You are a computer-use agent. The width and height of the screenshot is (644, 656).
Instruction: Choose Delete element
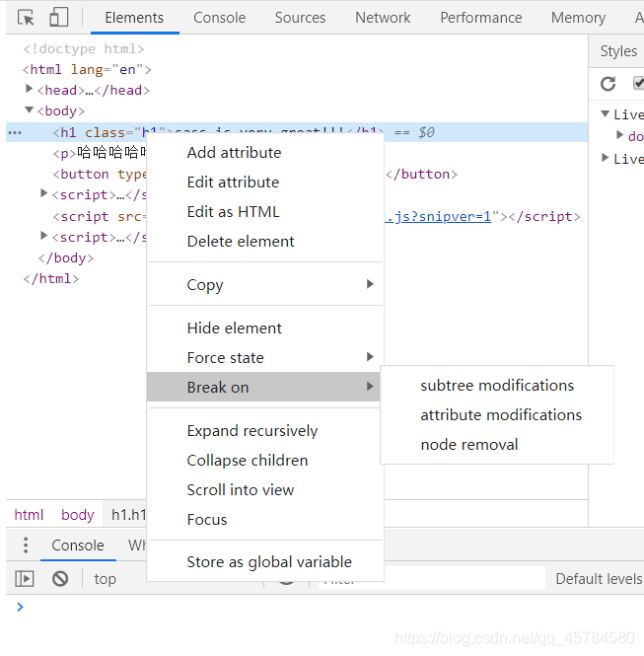click(264, 242)
